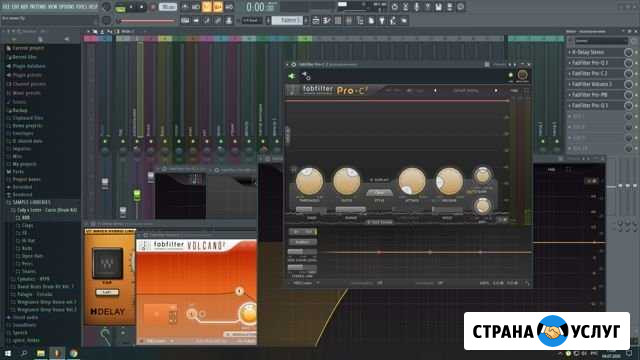Toggle the highlighted blend recording button
Image resolution: width=640 pixels, height=360 pixels.
pyautogui.click(x=218, y=7)
